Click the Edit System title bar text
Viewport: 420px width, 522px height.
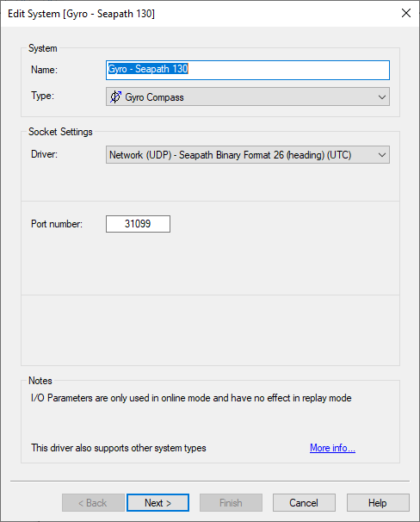click(x=81, y=14)
